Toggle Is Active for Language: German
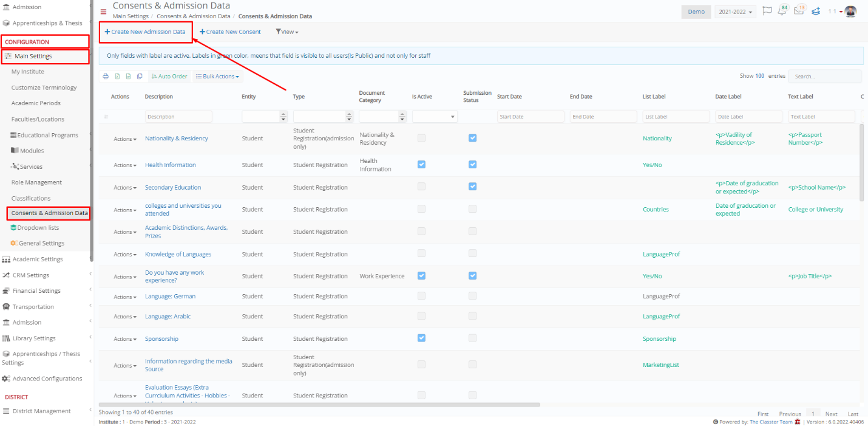868x426 pixels. click(x=421, y=296)
